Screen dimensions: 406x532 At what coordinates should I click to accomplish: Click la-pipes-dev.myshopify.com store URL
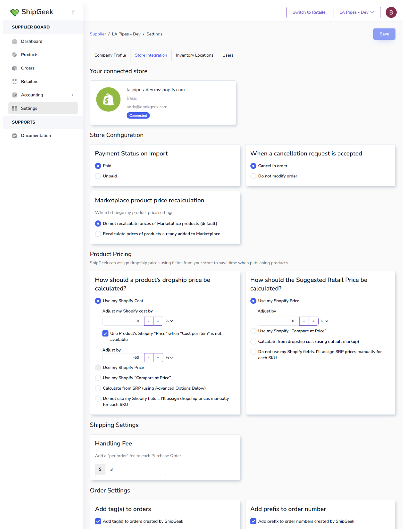click(x=156, y=90)
